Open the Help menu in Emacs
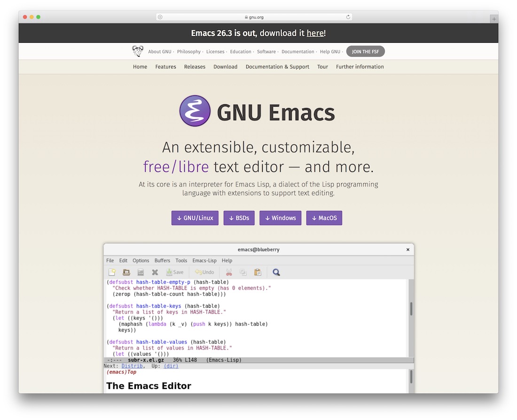Viewport: 517px width, 420px height. [227, 260]
